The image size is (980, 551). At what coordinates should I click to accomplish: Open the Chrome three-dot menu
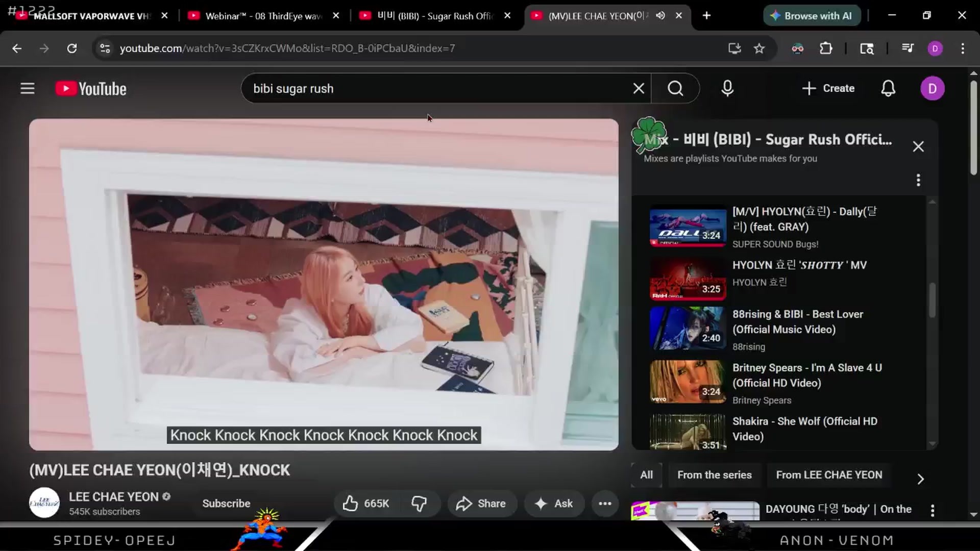[x=963, y=48]
